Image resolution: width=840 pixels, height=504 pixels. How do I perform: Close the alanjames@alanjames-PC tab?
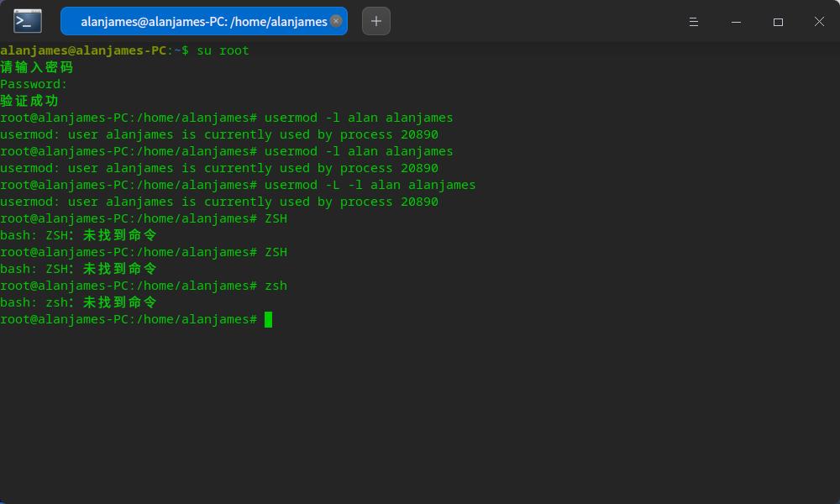point(336,21)
